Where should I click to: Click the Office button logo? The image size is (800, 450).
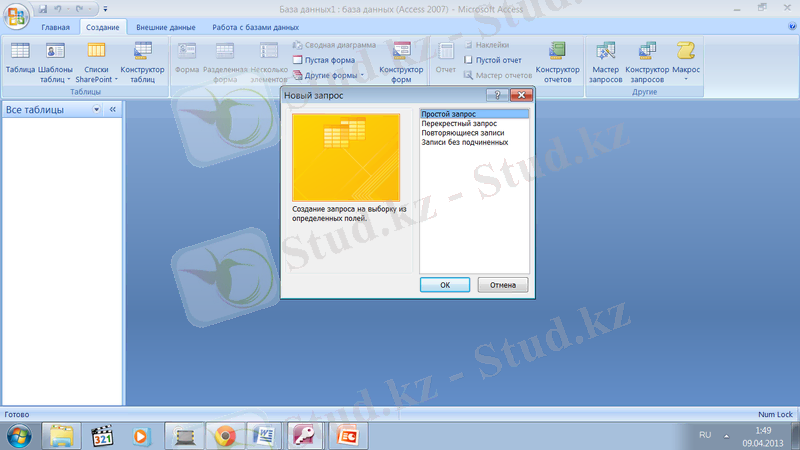[x=16, y=15]
